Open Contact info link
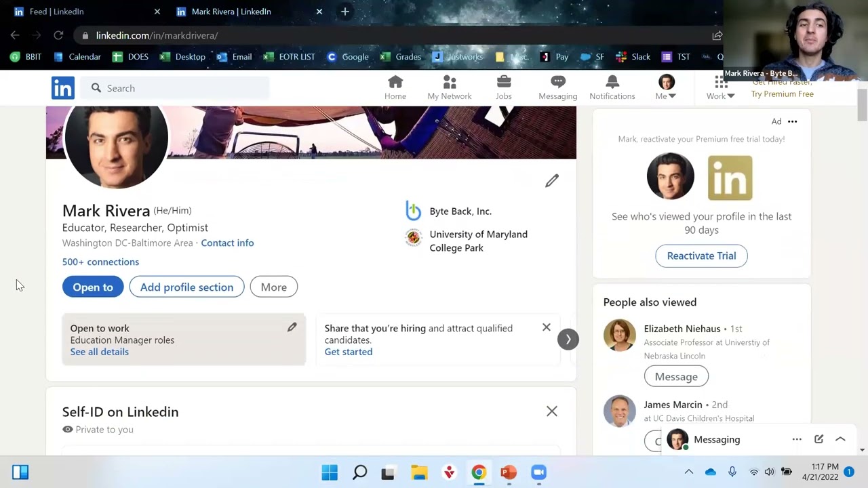Image resolution: width=868 pixels, height=488 pixels. (227, 243)
